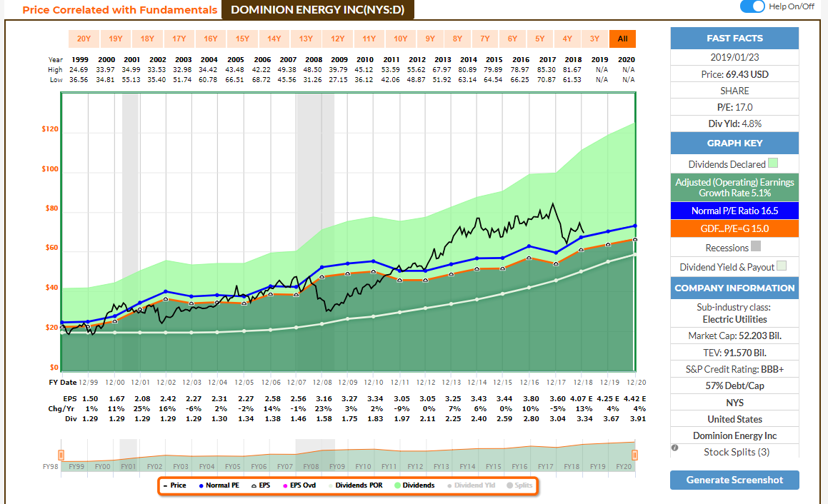Choose the 8Y time range
The image size is (828, 504).
click(x=457, y=39)
